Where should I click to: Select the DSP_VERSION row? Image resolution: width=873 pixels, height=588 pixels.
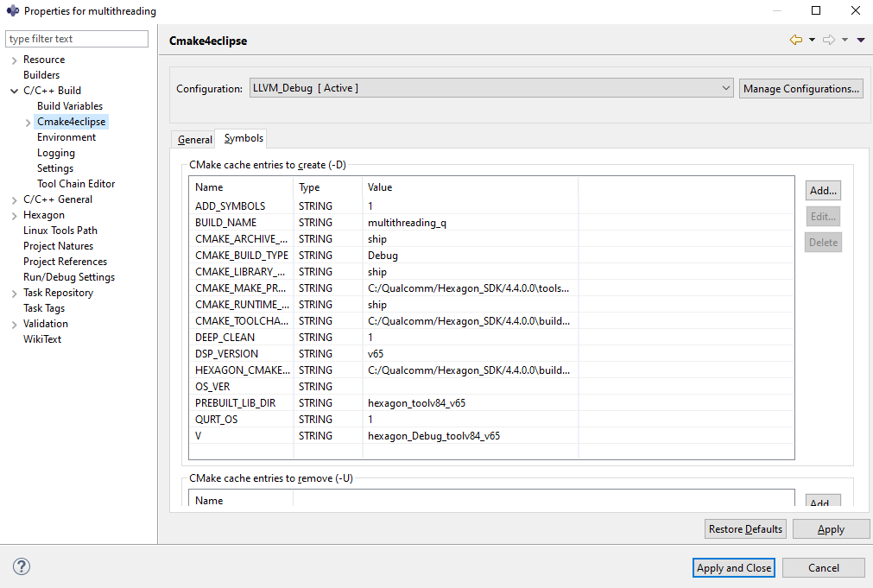[x=491, y=354]
